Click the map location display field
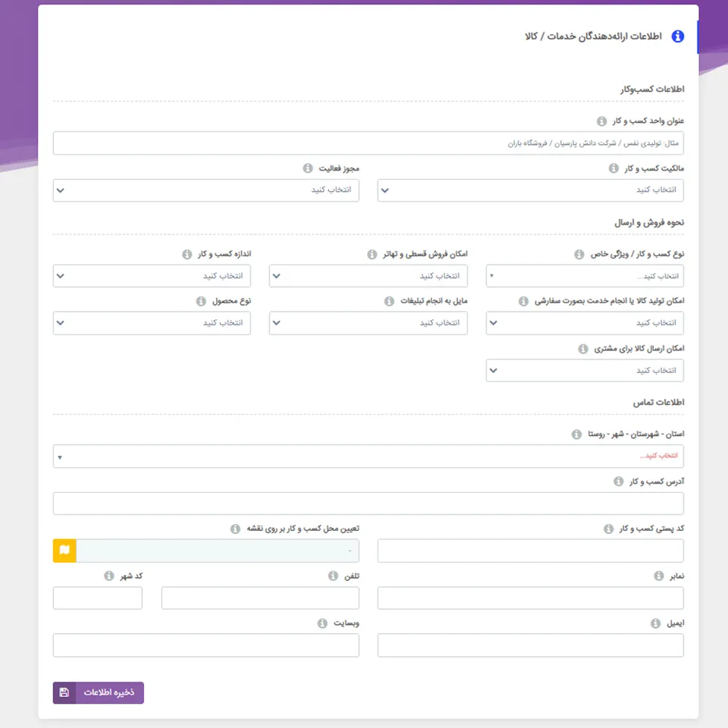Viewport: 728px width, 728px height. [218, 551]
